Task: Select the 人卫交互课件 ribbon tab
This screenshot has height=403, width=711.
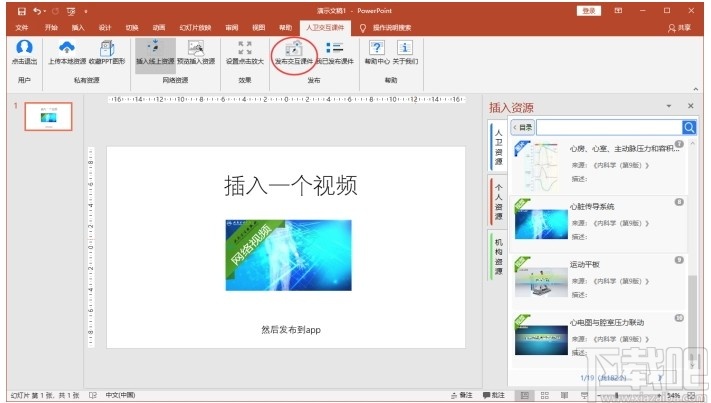Action: (x=325, y=28)
